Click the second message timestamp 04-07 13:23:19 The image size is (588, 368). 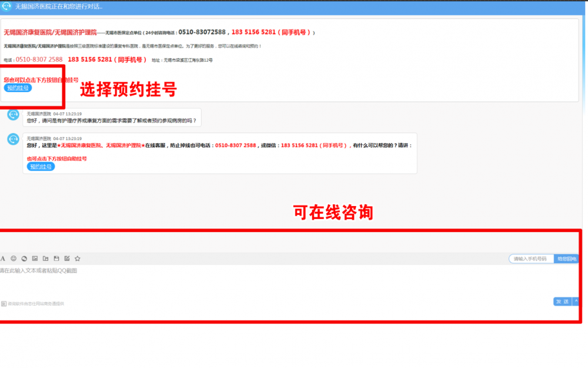(x=67, y=138)
